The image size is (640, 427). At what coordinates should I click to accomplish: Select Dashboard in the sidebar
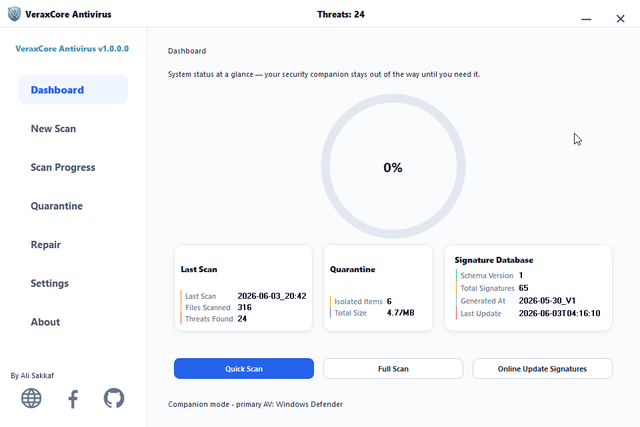pyautogui.click(x=73, y=89)
